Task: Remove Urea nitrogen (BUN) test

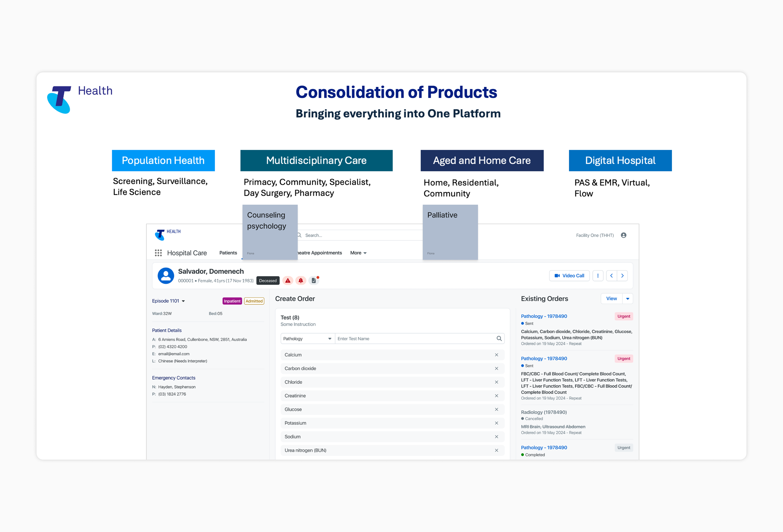Action: click(496, 451)
